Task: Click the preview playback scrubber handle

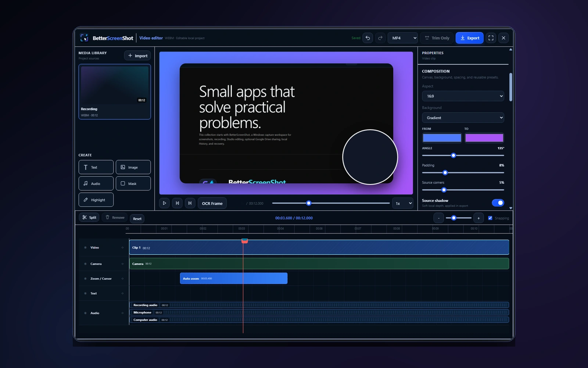Action: [309, 203]
